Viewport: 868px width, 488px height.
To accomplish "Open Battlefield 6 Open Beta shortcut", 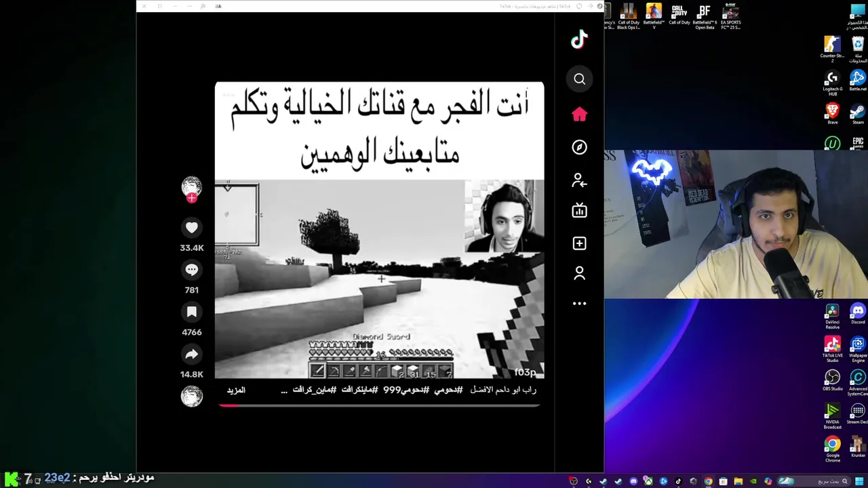I will (705, 16).
